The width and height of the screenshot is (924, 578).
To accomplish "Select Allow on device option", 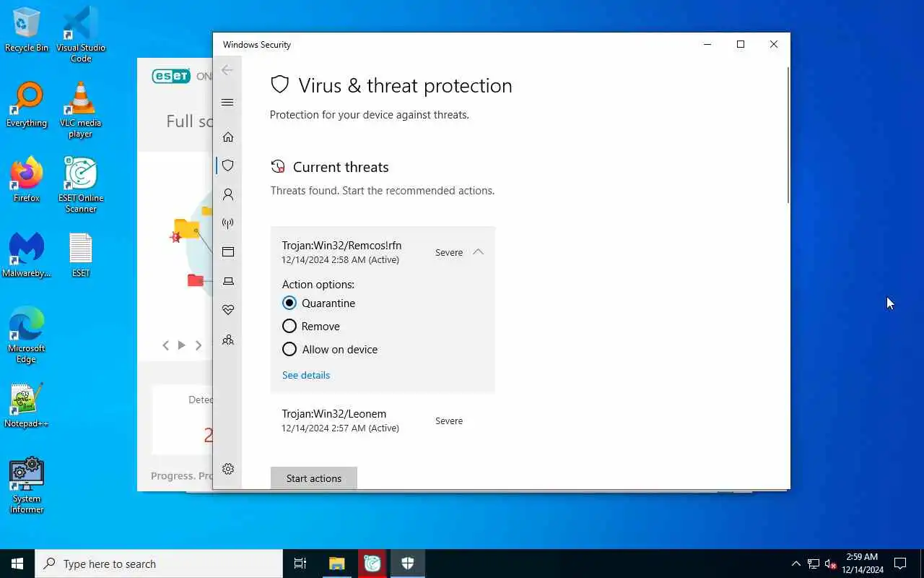I will tap(289, 349).
